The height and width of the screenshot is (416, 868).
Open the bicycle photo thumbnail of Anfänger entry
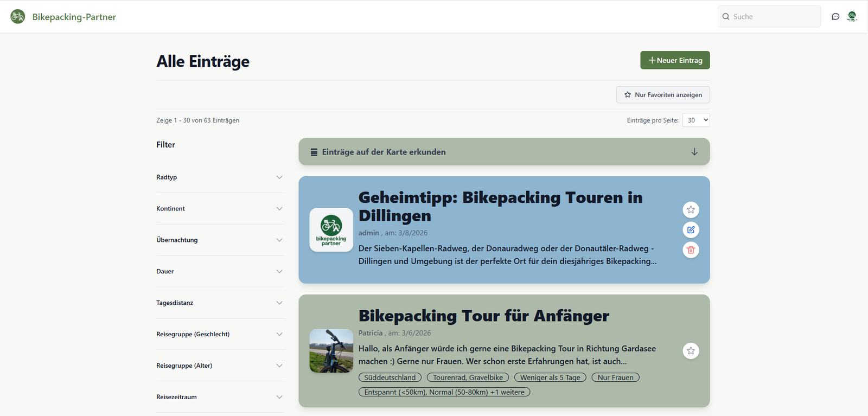[331, 351]
